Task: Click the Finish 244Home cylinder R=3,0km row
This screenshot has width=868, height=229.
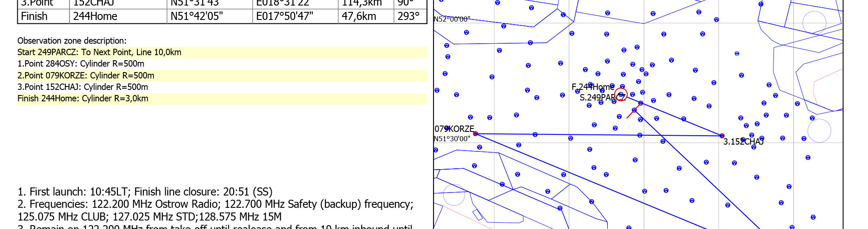Action: pyautogui.click(x=83, y=98)
